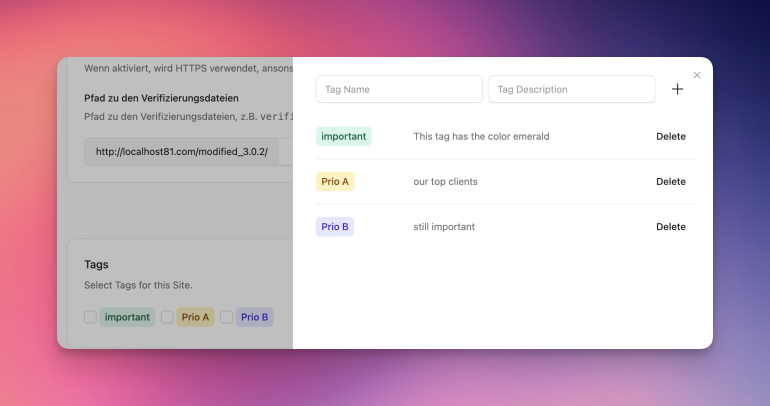The image size is (770, 406).
Task: Delete the 'Prio A' tag
Action: click(671, 182)
